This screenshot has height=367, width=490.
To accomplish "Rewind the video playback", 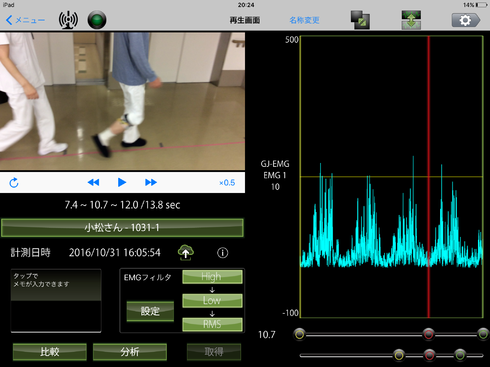I will tap(93, 182).
